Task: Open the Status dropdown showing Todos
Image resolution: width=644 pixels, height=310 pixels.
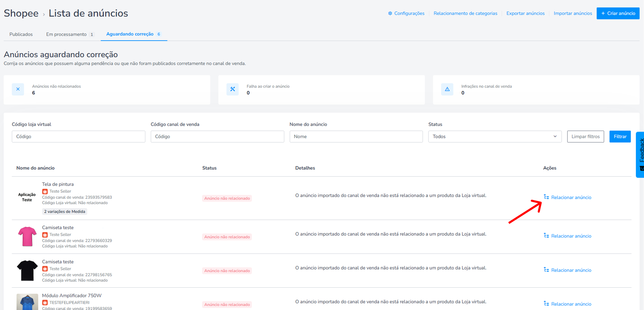Action: pyautogui.click(x=495, y=137)
